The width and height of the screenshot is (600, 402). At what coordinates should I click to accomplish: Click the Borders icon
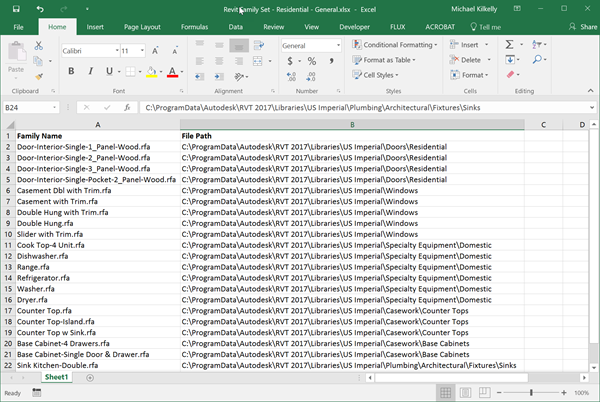click(130, 72)
